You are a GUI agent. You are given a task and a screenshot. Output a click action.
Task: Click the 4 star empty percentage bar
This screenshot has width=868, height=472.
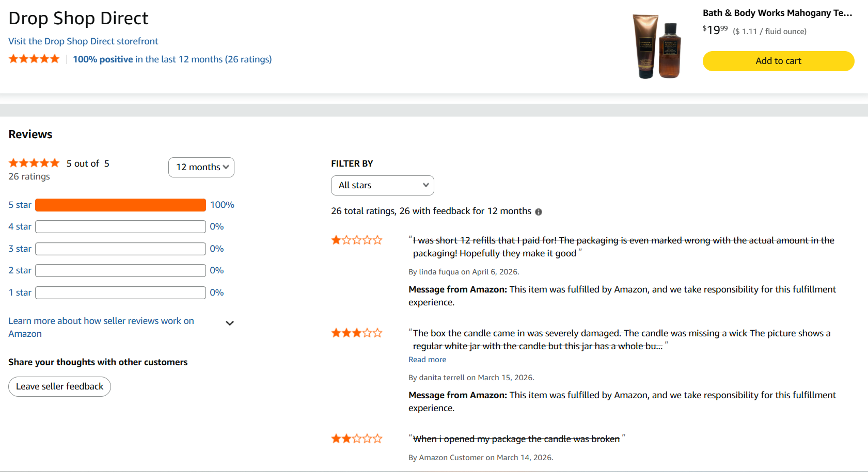120,226
